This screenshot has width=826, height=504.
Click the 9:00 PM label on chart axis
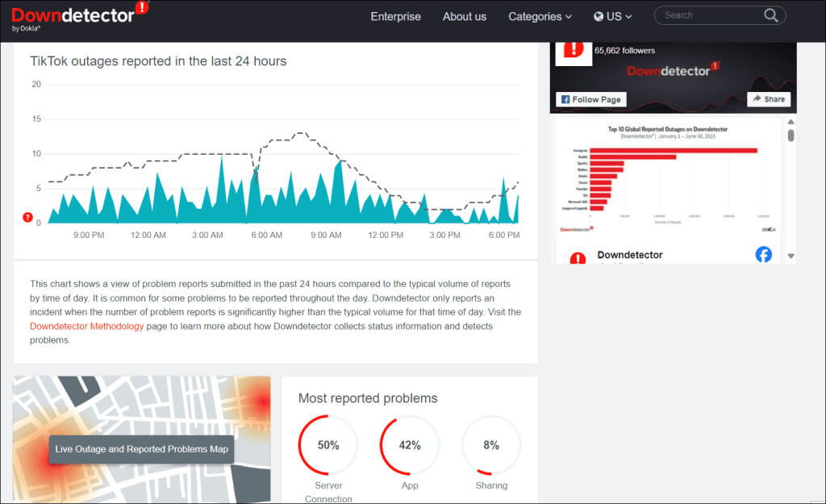(x=89, y=235)
